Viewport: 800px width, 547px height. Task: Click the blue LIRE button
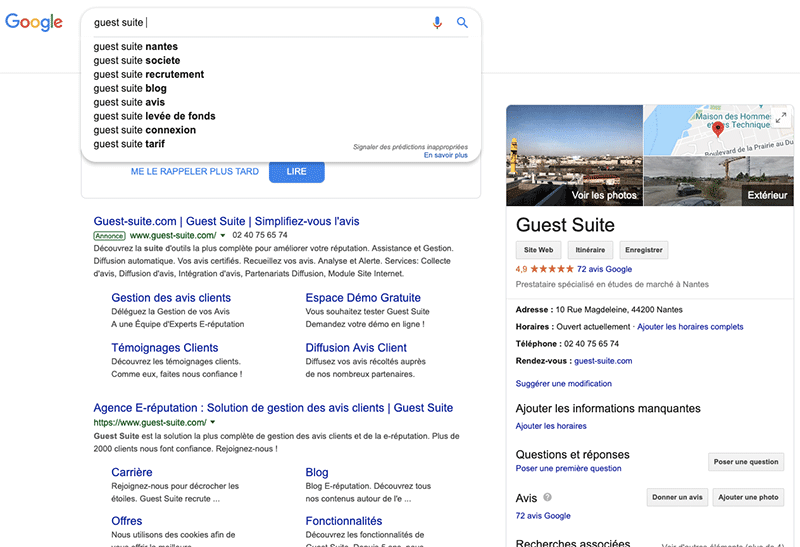296,171
